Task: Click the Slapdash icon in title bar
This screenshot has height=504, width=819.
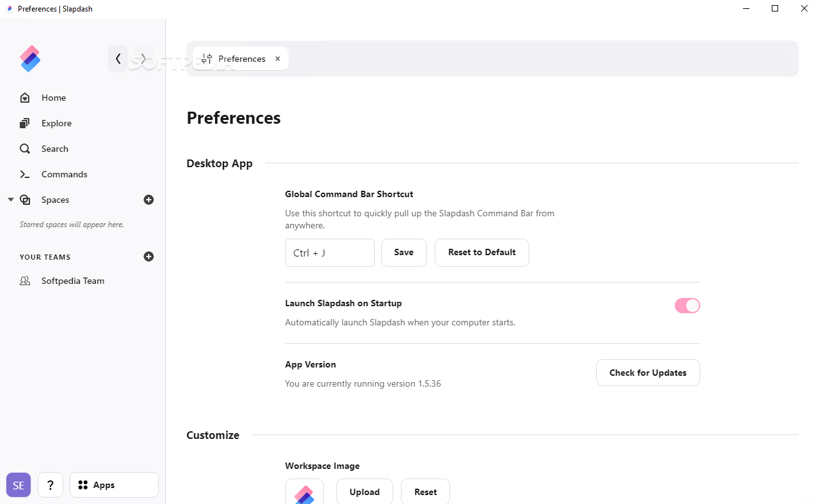Action: tap(10, 9)
